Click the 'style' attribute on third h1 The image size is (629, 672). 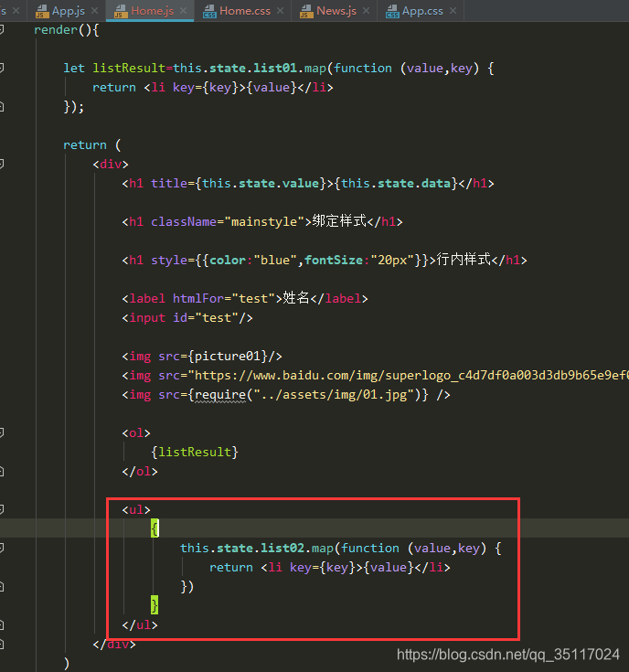169,261
